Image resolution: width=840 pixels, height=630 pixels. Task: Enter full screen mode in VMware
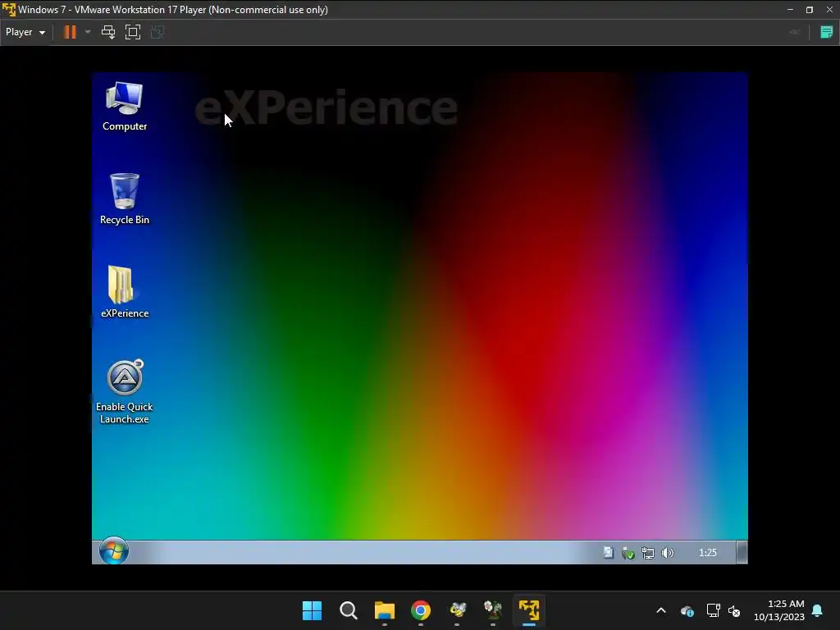tap(133, 32)
